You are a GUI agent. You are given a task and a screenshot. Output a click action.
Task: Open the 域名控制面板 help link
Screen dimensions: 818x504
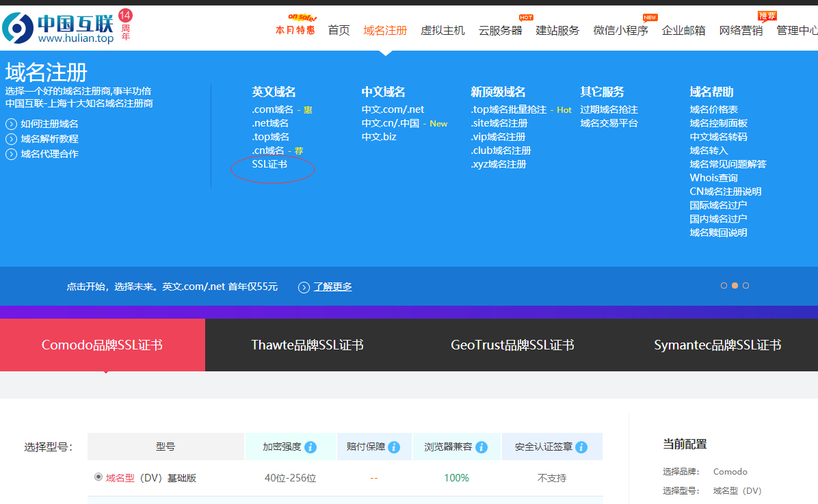(x=718, y=123)
